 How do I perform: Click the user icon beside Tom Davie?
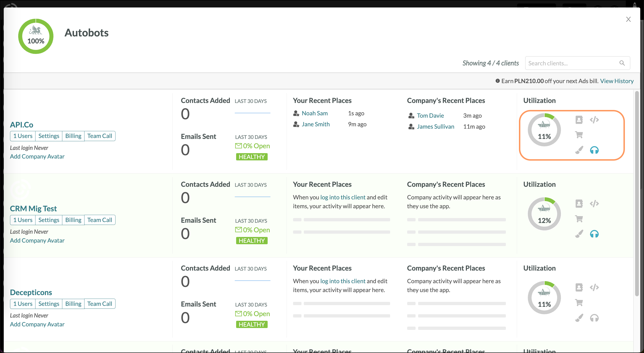click(411, 116)
